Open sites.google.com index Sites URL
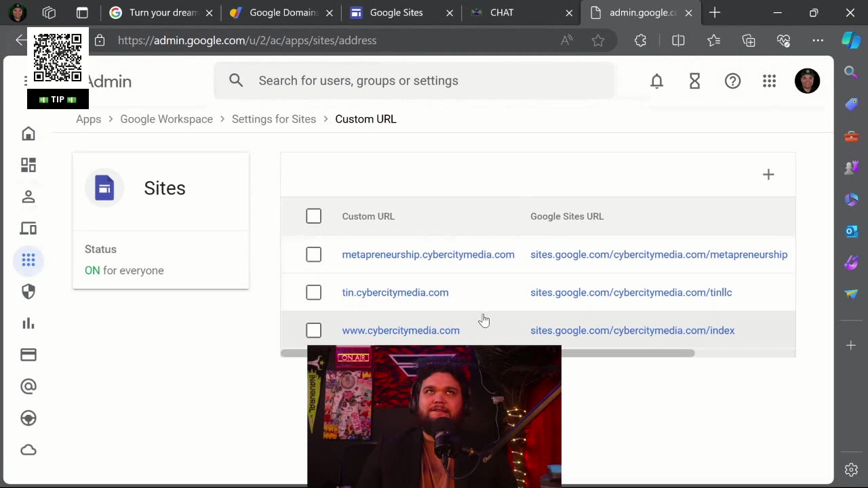The height and width of the screenshot is (488, 868). click(x=632, y=331)
